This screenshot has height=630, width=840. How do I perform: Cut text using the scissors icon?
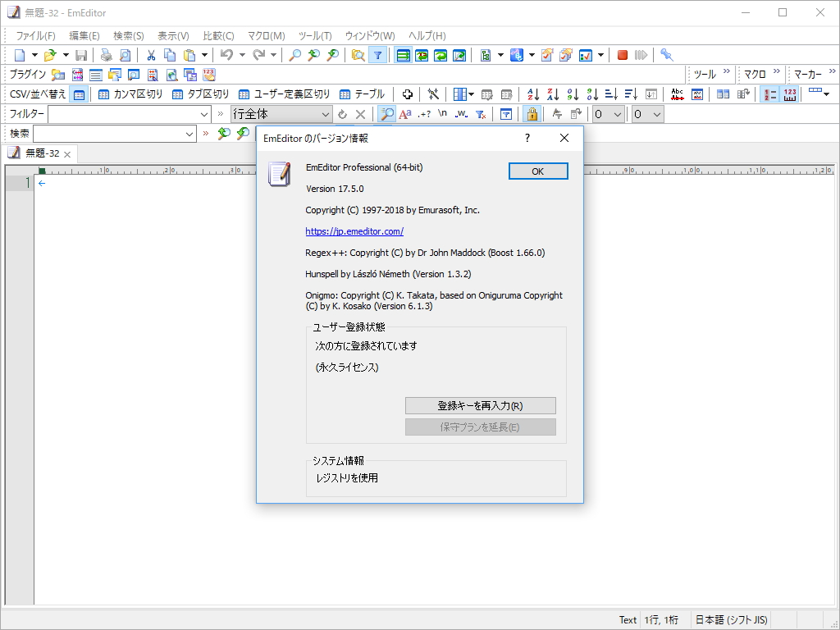point(152,55)
